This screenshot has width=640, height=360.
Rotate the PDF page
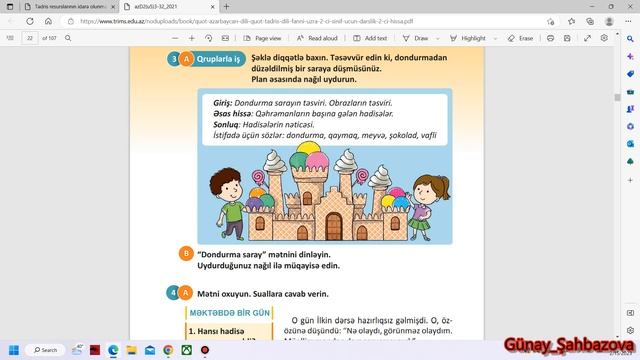[209, 38]
